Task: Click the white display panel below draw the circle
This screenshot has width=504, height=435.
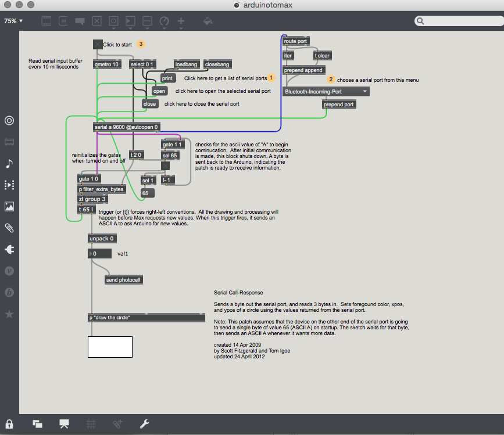Action: [x=110, y=347]
